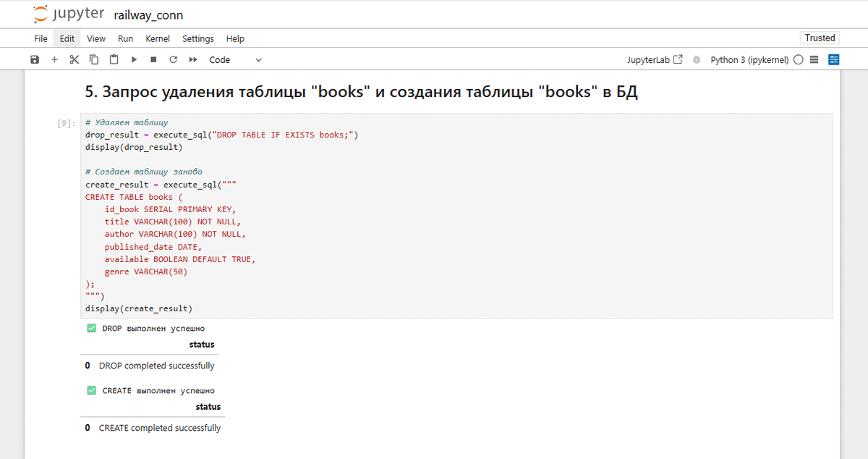The width and height of the screenshot is (868, 459).
Task: Click the cell execution prompt [9]:
Action: [67, 123]
